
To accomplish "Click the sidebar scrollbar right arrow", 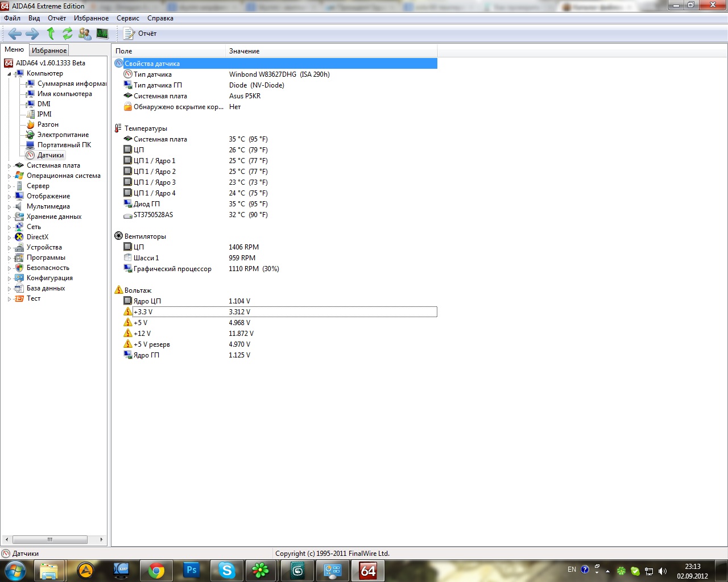I will coord(101,539).
